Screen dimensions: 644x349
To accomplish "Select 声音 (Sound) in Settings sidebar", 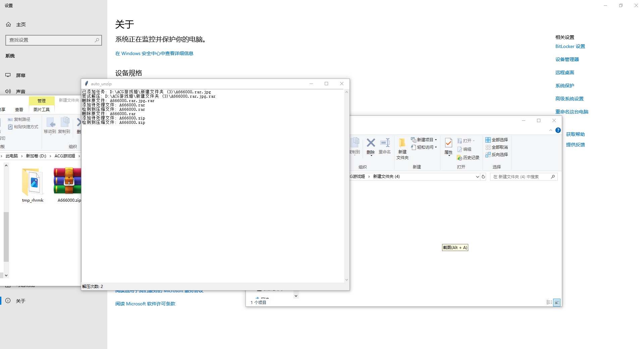I will point(20,92).
